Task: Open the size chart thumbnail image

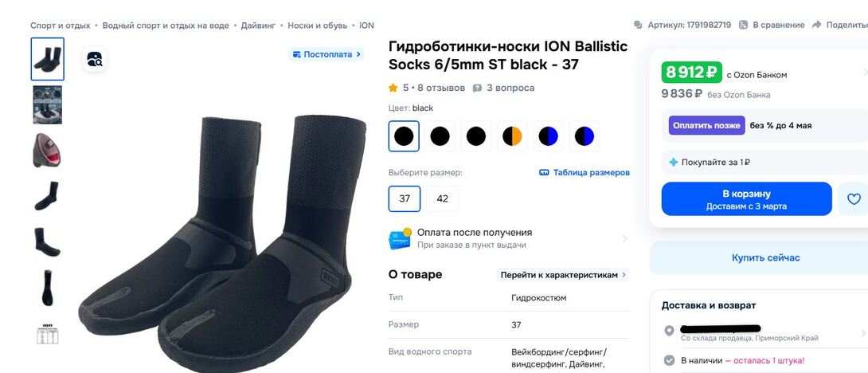Action: click(x=48, y=333)
